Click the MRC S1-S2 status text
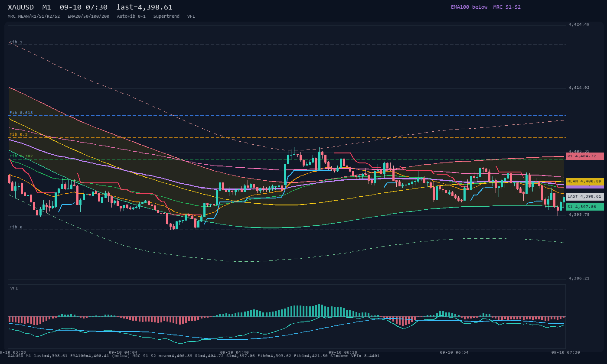This screenshot has height=364, width=607. pyautogui.click(x=507, y=7)
